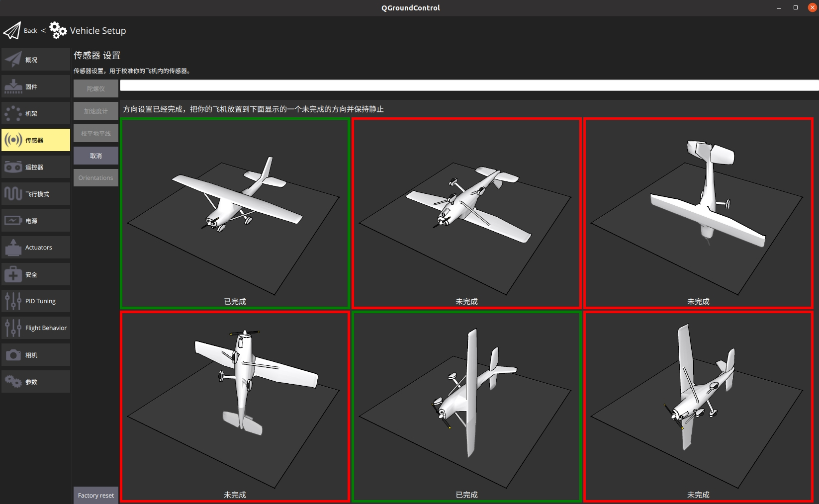Screen dimensions: 819x504
Task: Click the calibration progress bar
Action: point(468,85)
